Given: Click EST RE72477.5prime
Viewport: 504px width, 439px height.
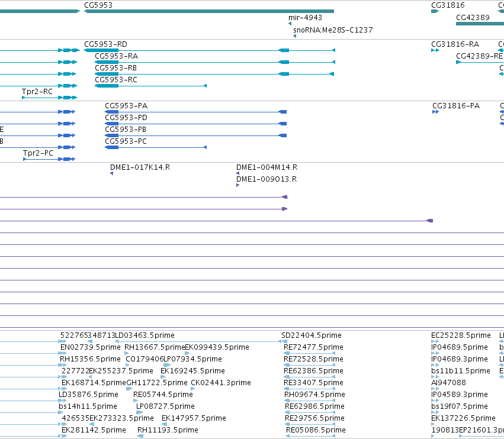Looking at the screenshot, I should [x=313, y=347].
